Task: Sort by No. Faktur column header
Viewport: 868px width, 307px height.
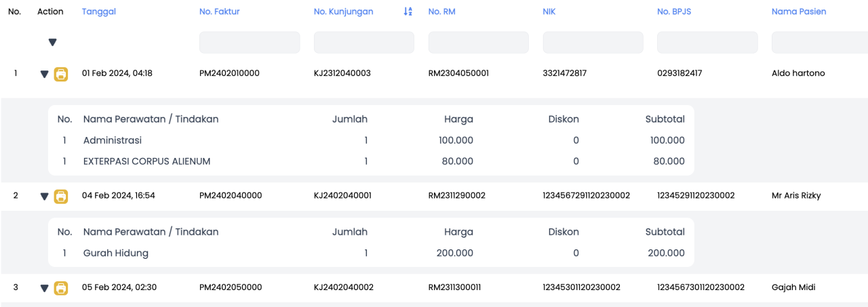Action: pos(220,12)
